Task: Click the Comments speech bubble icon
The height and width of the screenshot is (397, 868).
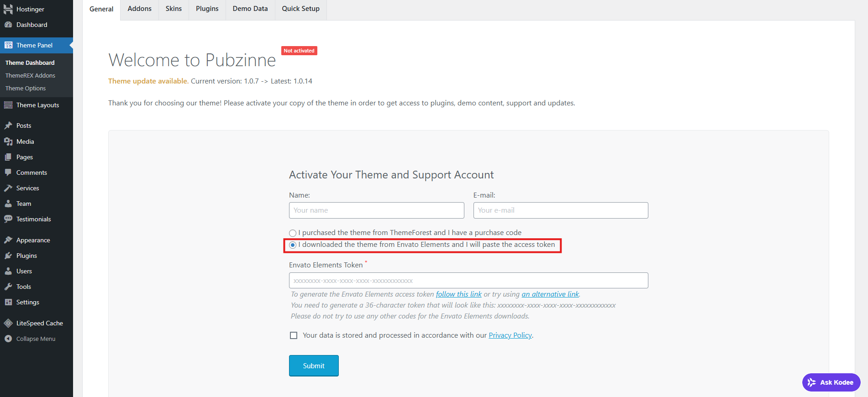Action: [x=8, y=172]
